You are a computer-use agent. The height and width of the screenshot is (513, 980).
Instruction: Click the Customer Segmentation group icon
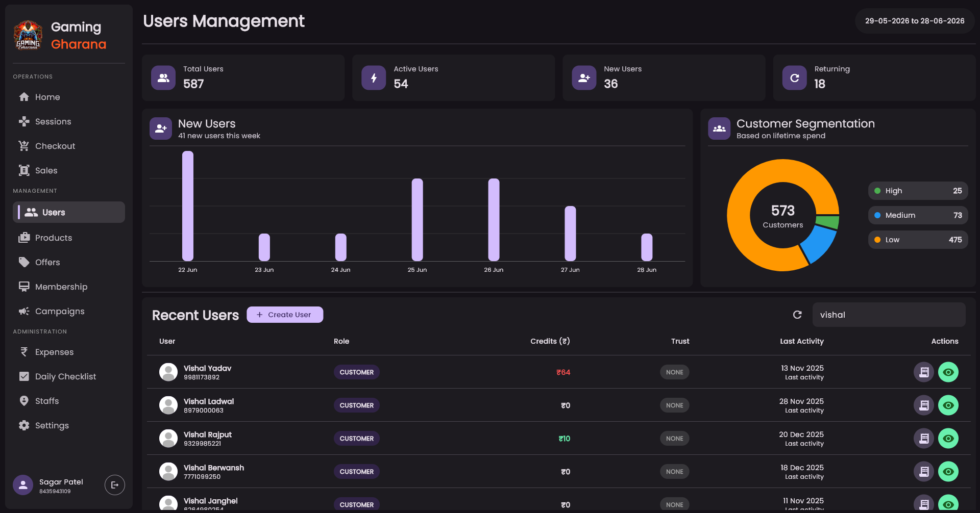pos(719,129)
